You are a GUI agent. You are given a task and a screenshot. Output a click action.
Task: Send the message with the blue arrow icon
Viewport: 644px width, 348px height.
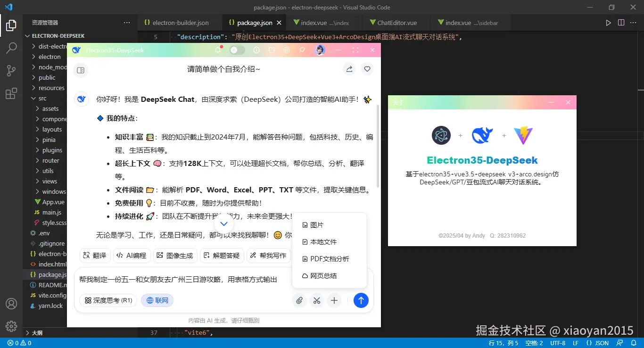point(361,300)
